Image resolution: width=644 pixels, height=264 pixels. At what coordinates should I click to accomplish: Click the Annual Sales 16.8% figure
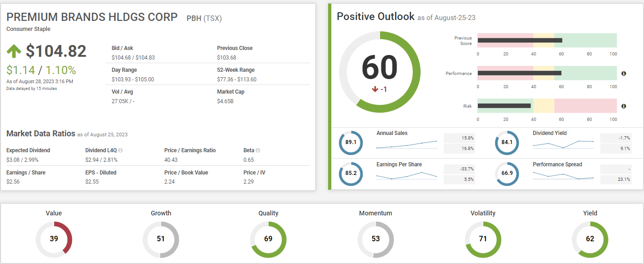pos(467,149)
